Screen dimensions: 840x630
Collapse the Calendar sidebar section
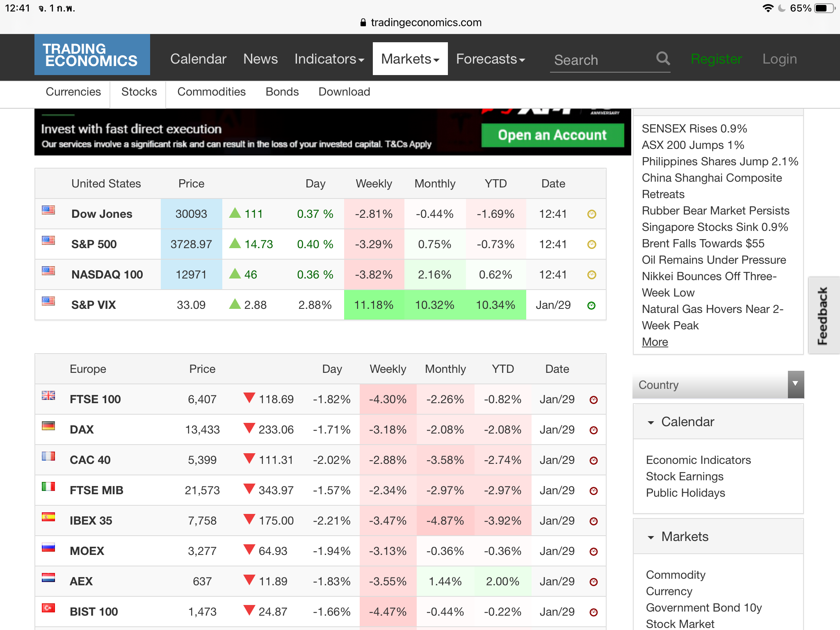point(687,422)
